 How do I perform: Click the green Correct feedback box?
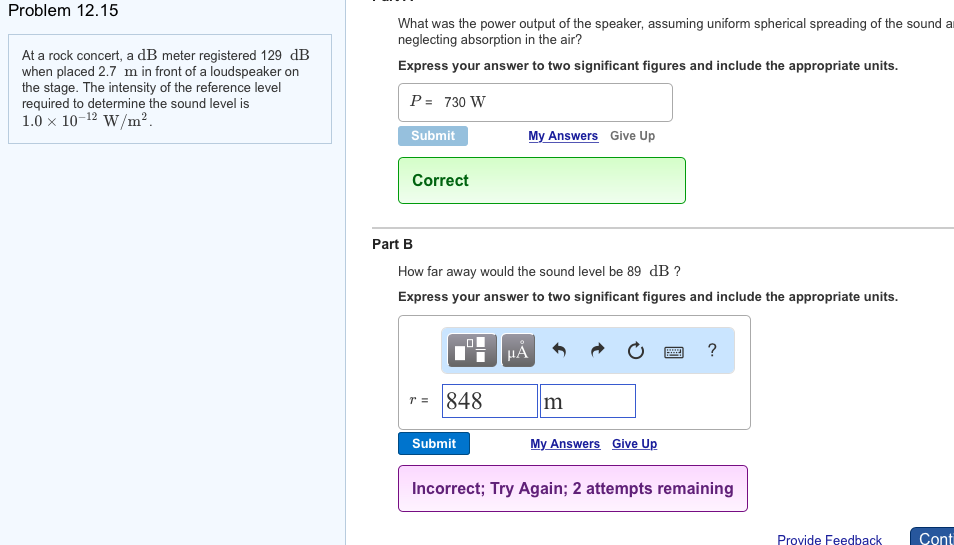pos(541,180)
